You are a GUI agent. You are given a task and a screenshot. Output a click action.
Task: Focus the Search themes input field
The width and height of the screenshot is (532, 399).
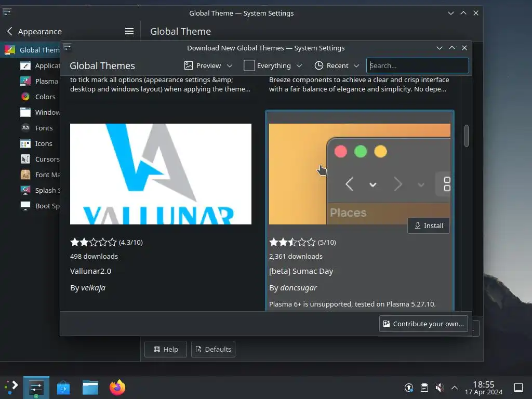tap(418, 65)
